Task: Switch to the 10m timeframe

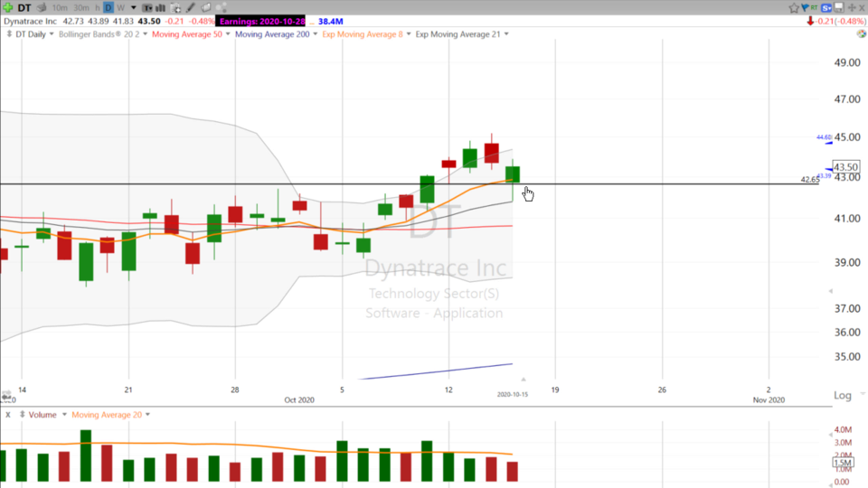Action: (60, 8)
